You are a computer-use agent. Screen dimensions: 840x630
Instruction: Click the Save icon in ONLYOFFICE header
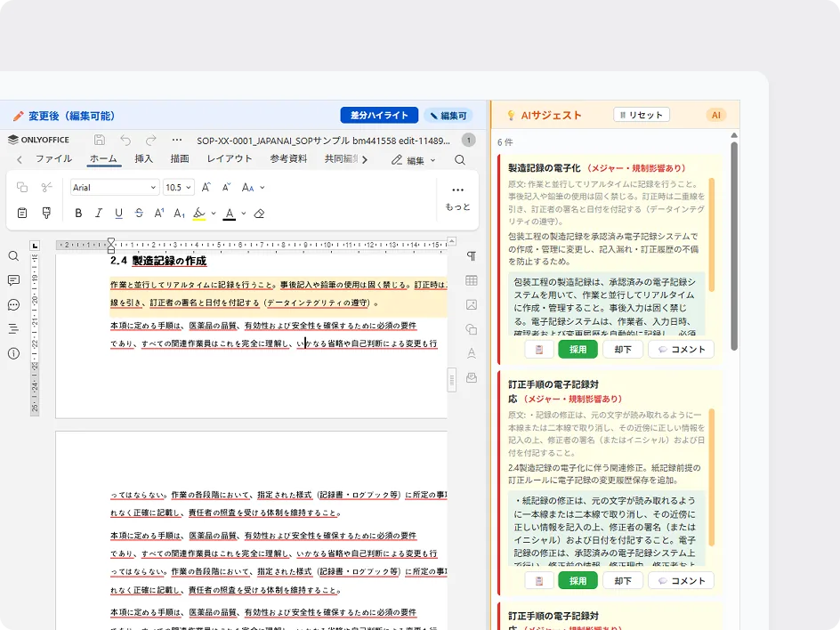pyautogui.click(x=100, y=140)
